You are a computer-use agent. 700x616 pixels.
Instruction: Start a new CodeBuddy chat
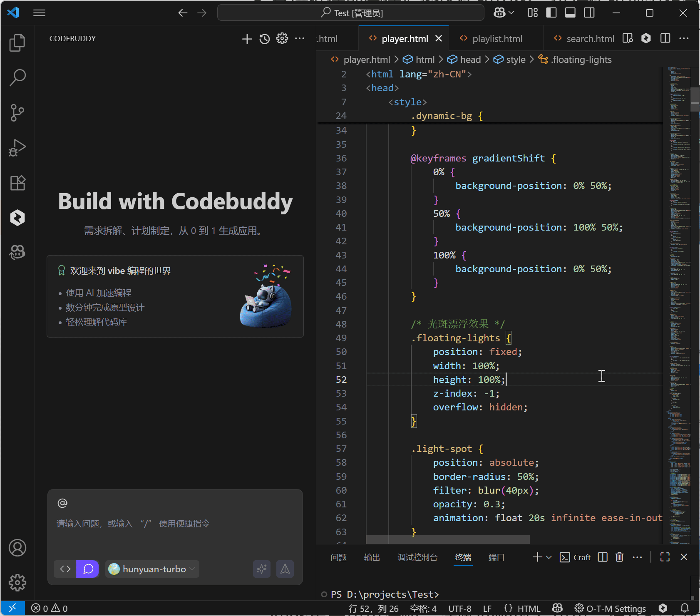(247, 39)
